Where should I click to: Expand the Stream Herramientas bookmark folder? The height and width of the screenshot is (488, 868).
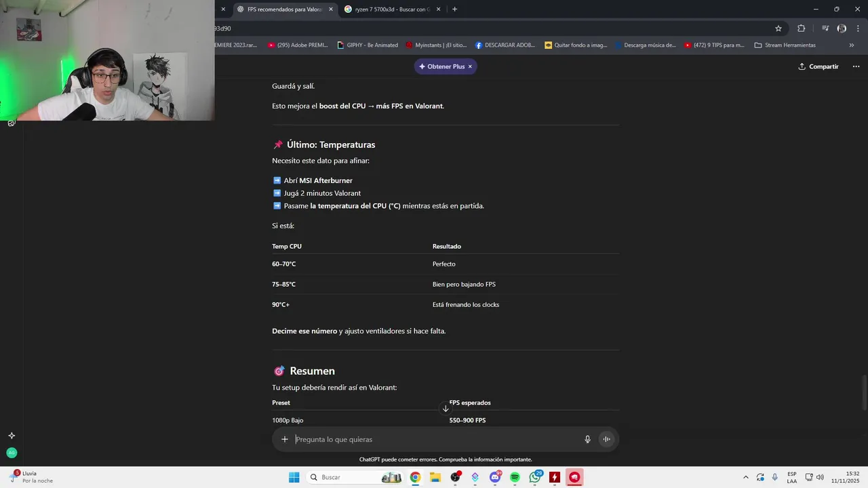pos(785,45)
